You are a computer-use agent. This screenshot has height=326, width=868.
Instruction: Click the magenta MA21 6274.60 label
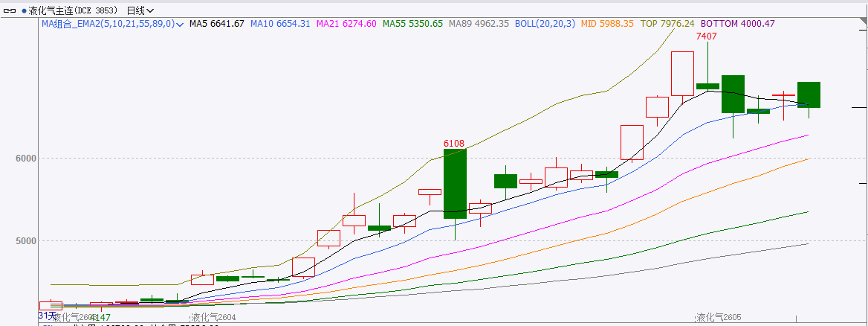(x=346, y=24)
